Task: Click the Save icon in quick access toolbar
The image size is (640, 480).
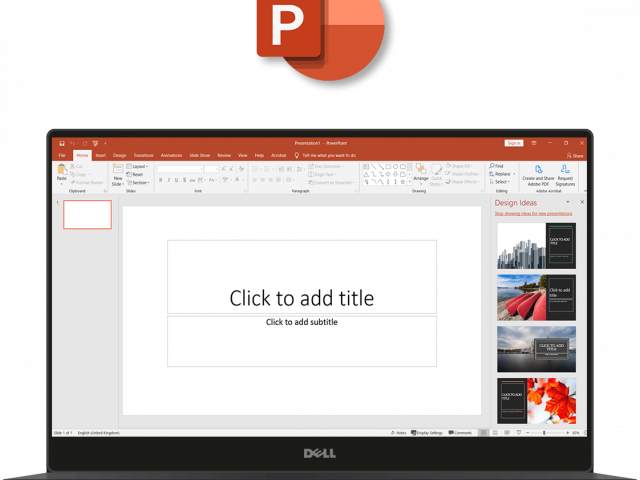Action: click(62, 143)
